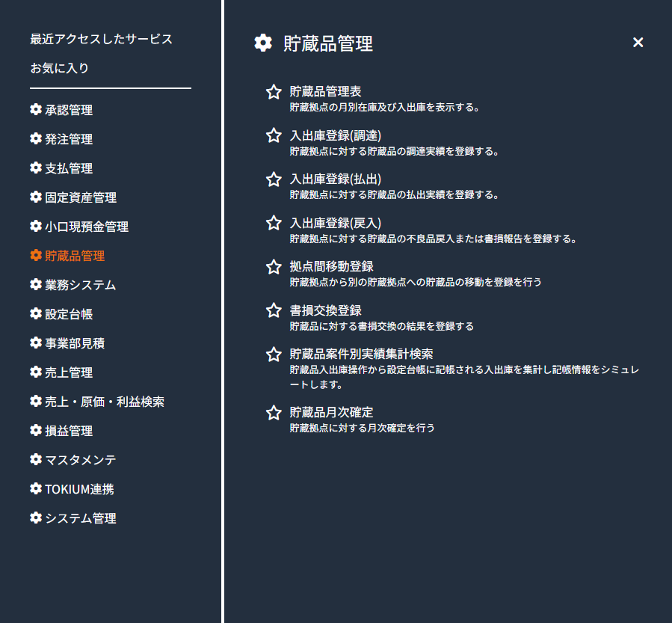The height and width of the screenshot is (623, 672).
Task: Expand the マスタメンテ category
Action: (81, 460)
